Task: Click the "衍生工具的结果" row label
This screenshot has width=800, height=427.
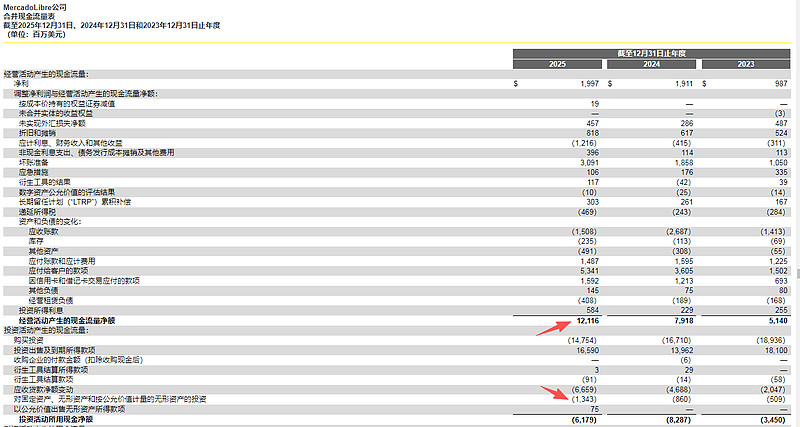Action: coord(45,182)
